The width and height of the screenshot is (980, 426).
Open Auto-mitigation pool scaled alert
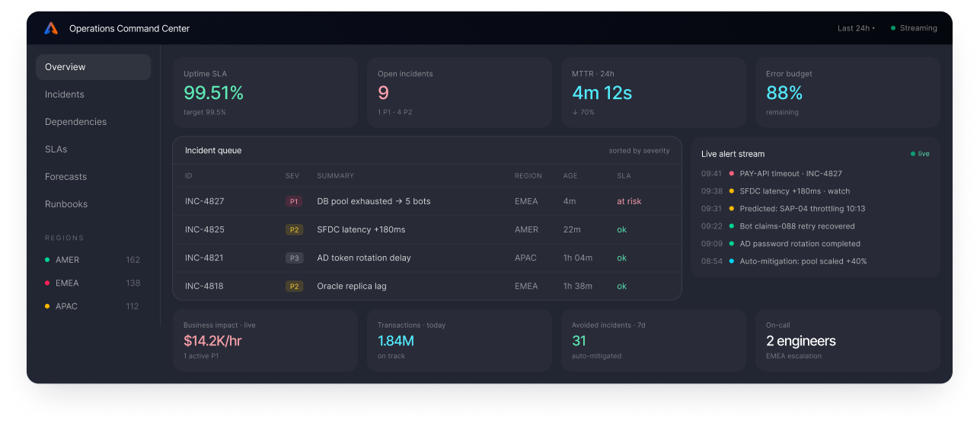pyautogui.click(x=815, y=261)
